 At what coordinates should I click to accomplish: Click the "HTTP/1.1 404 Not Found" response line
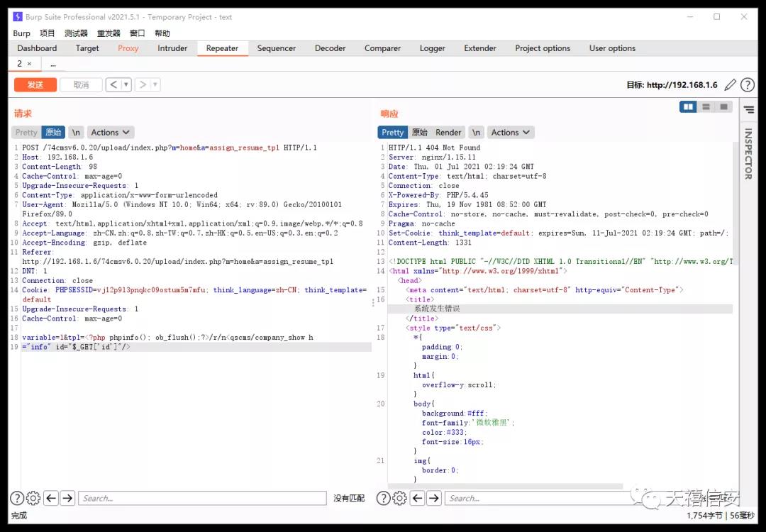[x=434, y=148]
